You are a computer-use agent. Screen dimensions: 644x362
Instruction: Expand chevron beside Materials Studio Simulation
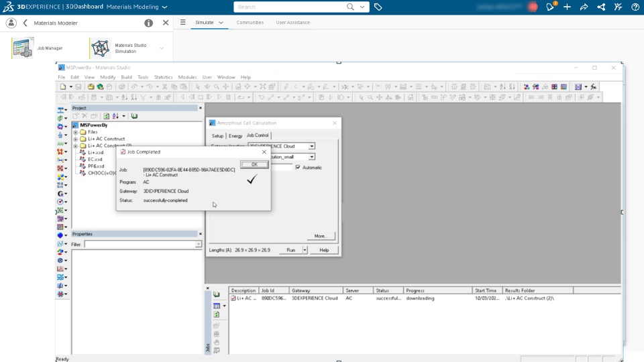click(162, 48)
